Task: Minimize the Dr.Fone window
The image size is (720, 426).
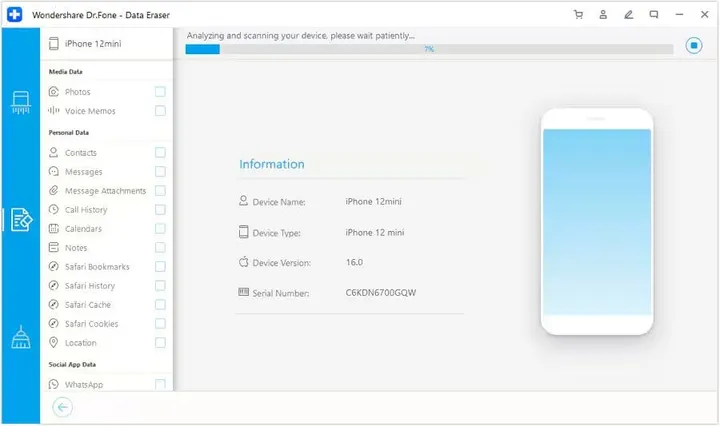Action: click(x=679, y=15)
